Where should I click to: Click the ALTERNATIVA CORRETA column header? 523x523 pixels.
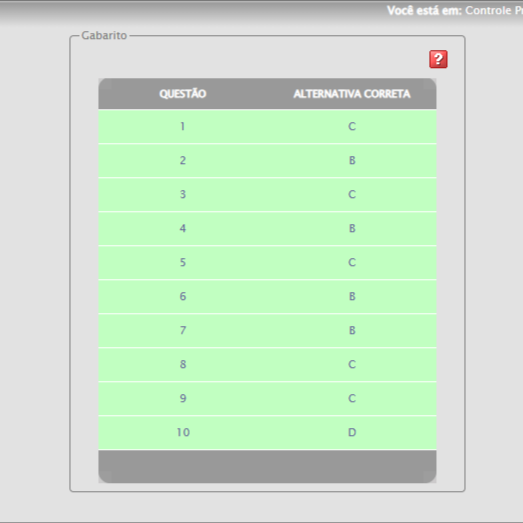click(352, 94)
